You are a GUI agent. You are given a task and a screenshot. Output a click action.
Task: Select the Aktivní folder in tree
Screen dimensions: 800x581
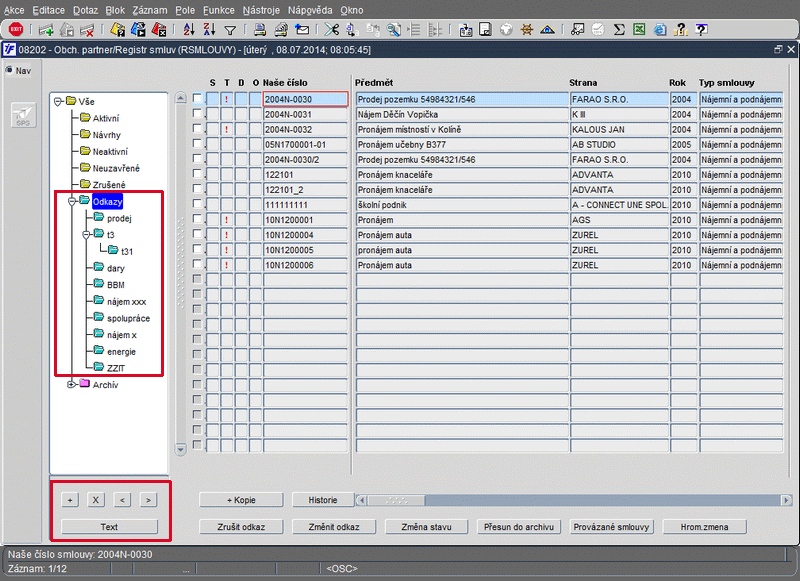[106, 118]
